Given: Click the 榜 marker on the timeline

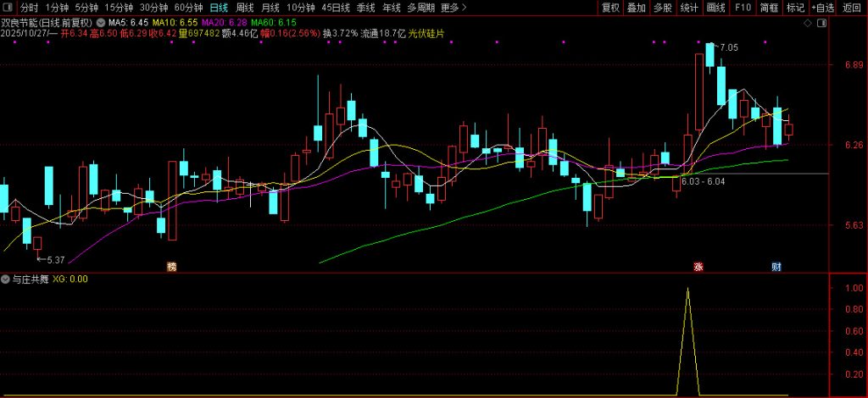Looking at the screenshot, I should pos(171,267).
